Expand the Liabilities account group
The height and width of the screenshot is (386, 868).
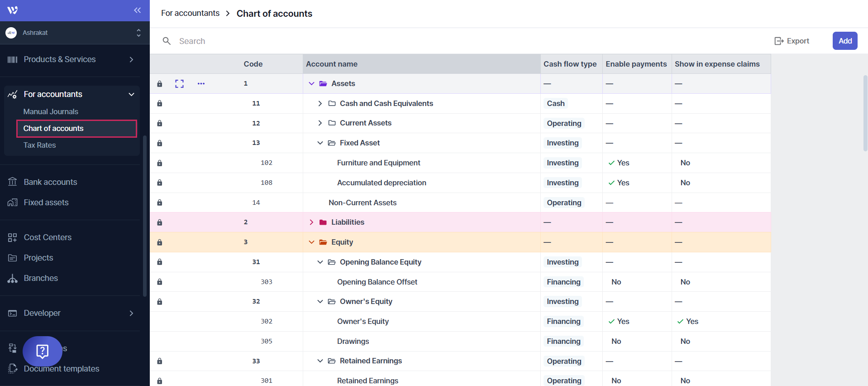click(311, 222)
